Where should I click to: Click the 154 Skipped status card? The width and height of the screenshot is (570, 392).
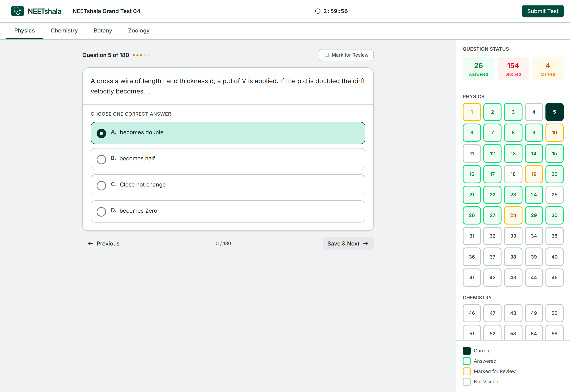click(513, 69)
